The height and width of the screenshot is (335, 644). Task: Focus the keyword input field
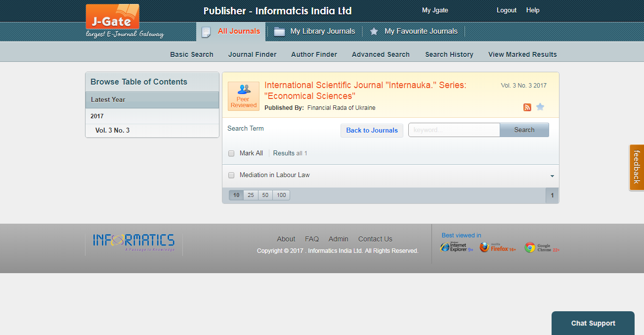(x=454, y=130)
